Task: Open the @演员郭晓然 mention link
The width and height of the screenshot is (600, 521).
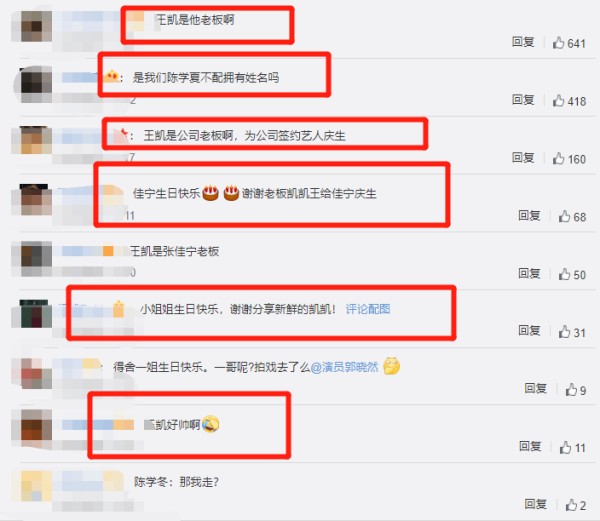Action: tap(344, 367)
